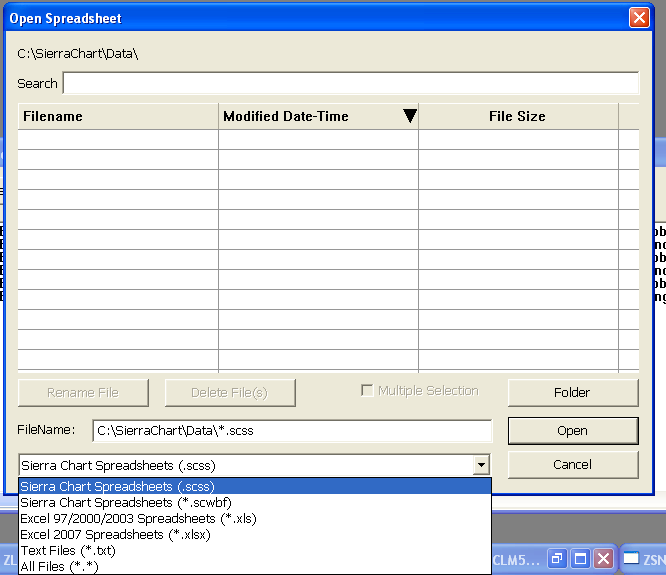666x575 pixels.
Task: Click the Rename File button
Action: coord(83,392)
